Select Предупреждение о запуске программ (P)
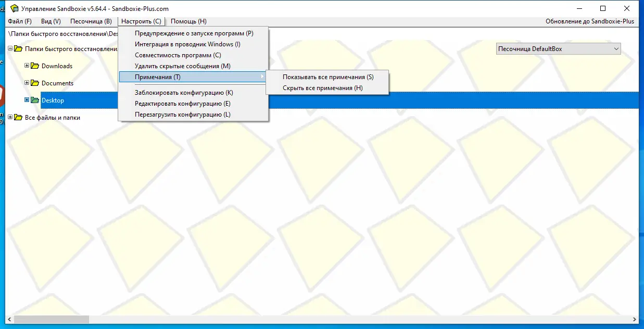644x329 pixels. [x=194, y=33]
